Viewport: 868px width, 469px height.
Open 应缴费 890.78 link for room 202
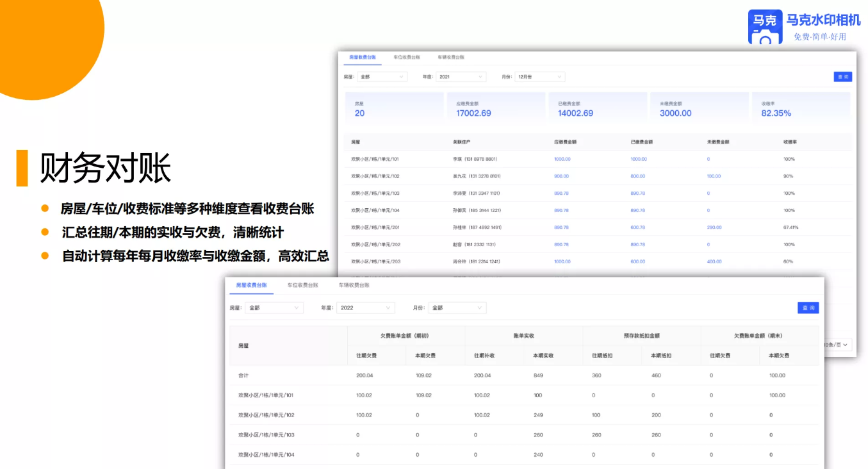[x=561, y=244]
